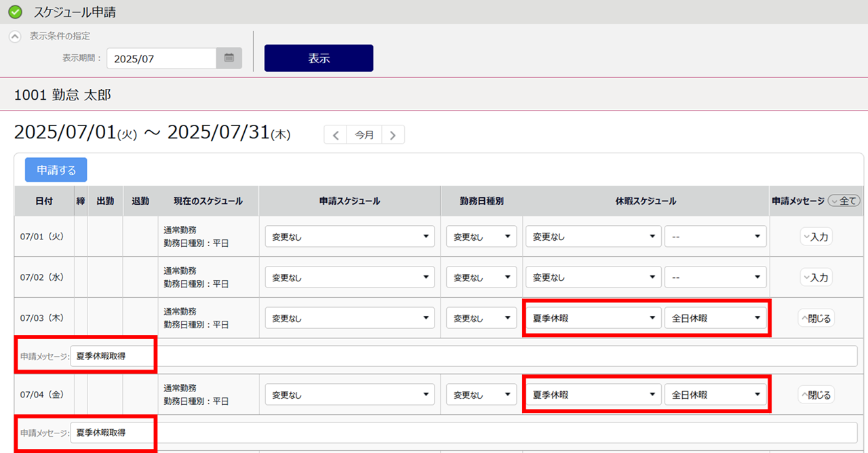Open the calendar picker icon
This screenshot has height=453, width=868.
[x=229, y=58]
